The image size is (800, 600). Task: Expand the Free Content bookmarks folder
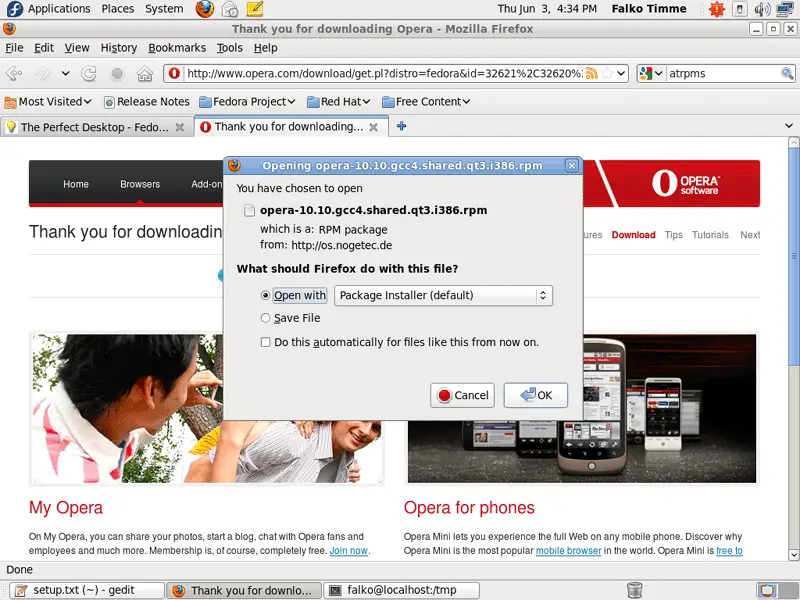pyautogui.click(x=426, y=102)
